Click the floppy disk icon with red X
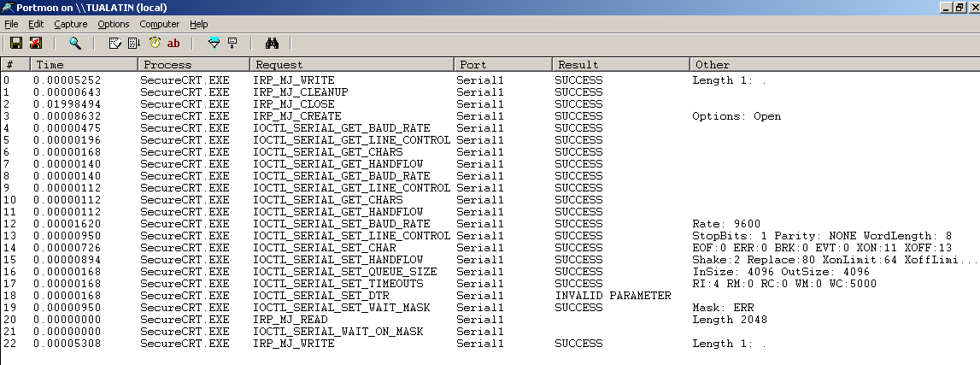Image resolution: width=980 pixels, height=365 pixels. click(x=35, y=43)
